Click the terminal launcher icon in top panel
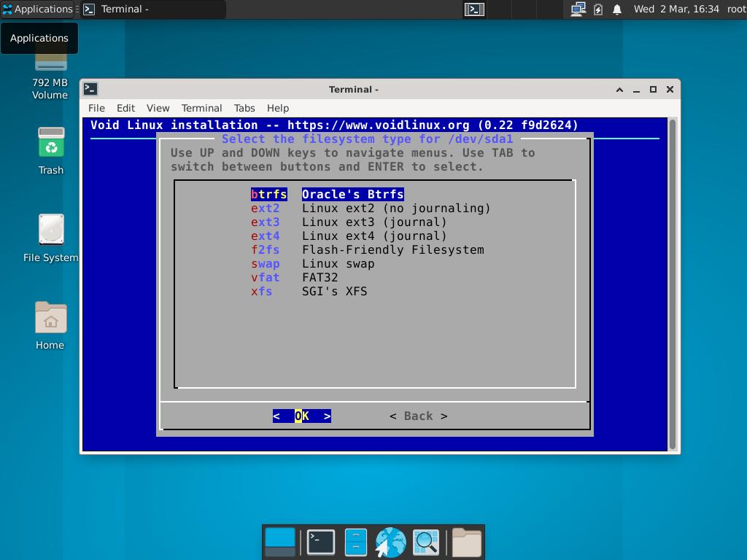747x560 pixels. click(x=474, y=9)
